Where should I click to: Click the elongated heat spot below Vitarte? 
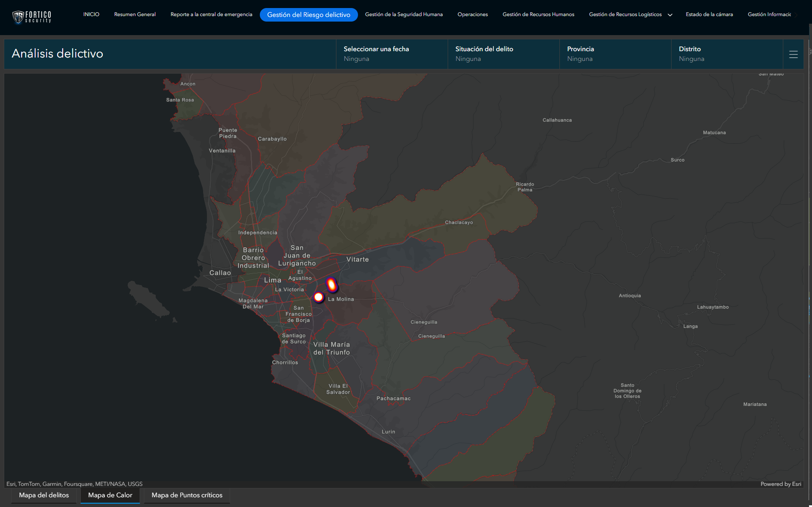pyautogui.click(x=332, y=285)
